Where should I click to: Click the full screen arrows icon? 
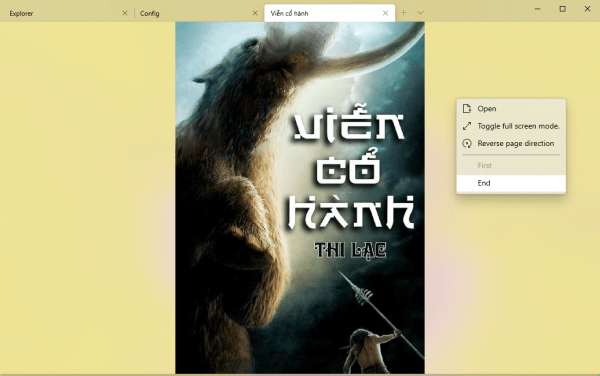(x=466, y=126)
